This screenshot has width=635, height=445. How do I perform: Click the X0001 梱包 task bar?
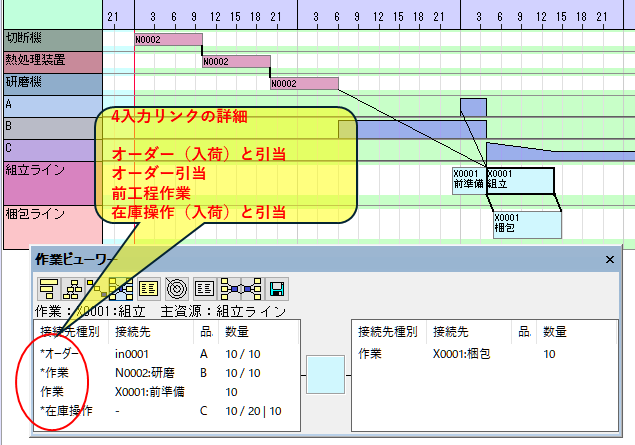527,223
